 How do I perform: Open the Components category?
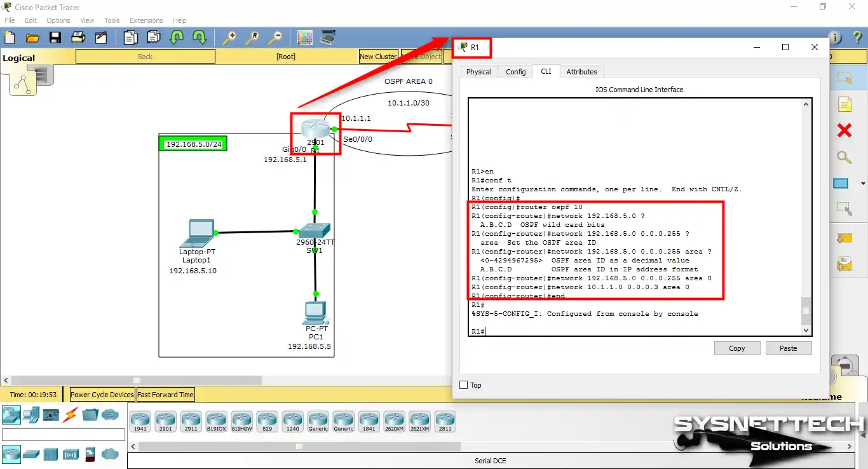pos(51,415)
